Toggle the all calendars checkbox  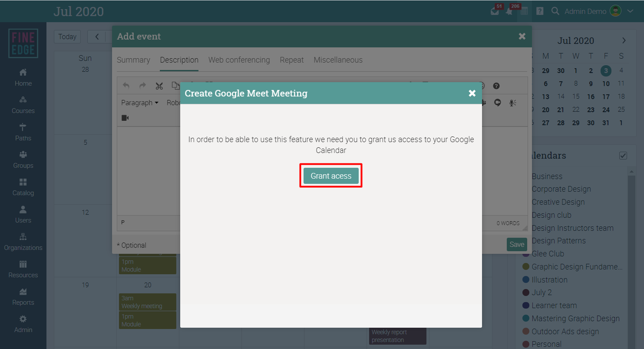pyautogui.click(x=623, y=156)
